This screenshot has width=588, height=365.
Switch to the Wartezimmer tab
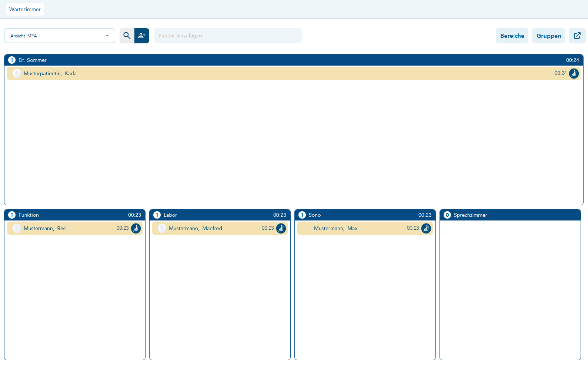point(25,9)
